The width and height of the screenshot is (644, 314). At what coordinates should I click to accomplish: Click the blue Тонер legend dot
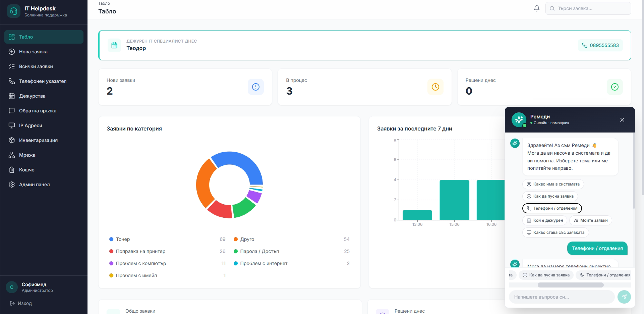(111, 239)
